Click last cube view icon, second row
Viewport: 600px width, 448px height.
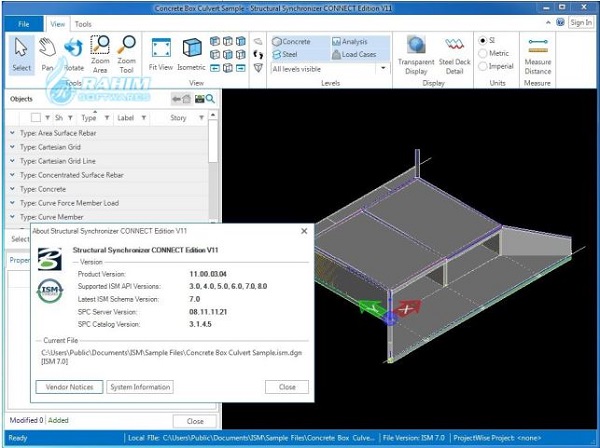click(240, 54)
